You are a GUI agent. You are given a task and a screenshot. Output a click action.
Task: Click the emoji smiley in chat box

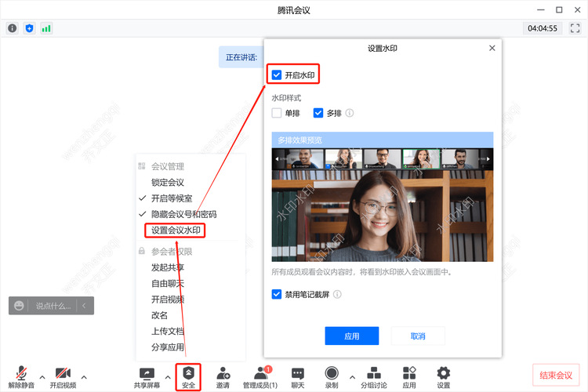pyautogui.click(x=19, y=306)
